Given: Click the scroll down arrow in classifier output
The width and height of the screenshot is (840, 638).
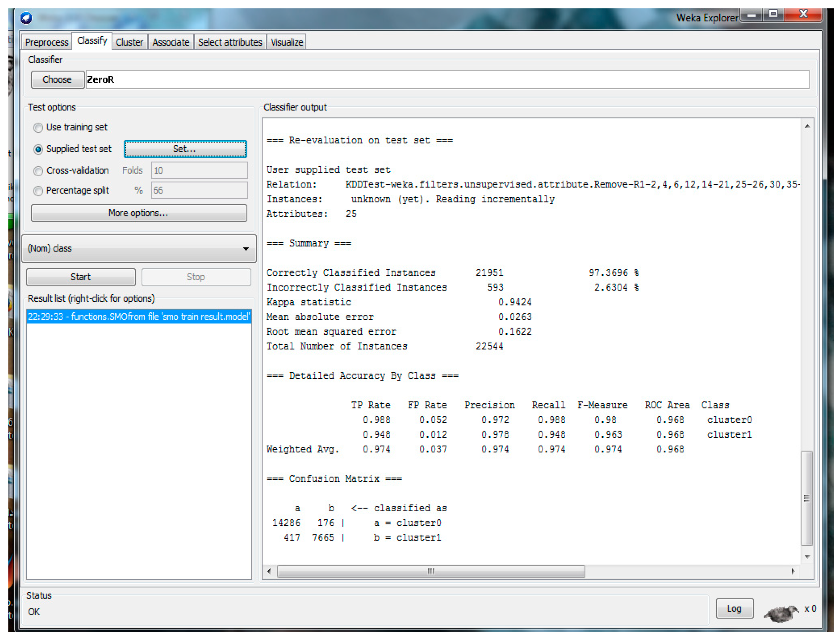Looking at the screenshot, I should coord(807,557).
